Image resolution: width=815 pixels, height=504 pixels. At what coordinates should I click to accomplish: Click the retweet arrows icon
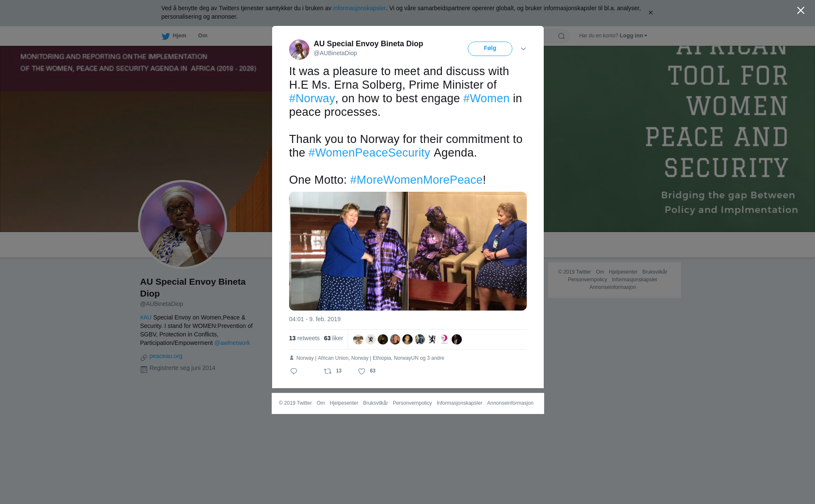click(328, 371)
